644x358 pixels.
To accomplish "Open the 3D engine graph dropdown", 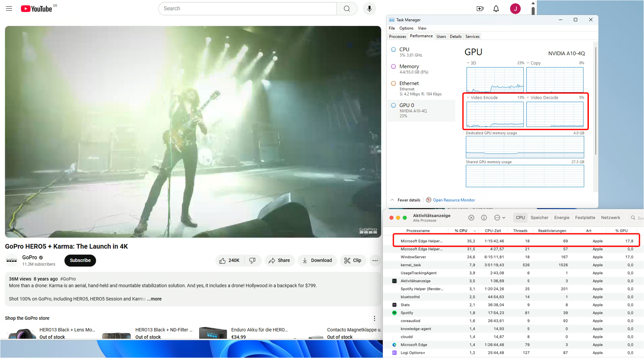I will pos(468,63).
